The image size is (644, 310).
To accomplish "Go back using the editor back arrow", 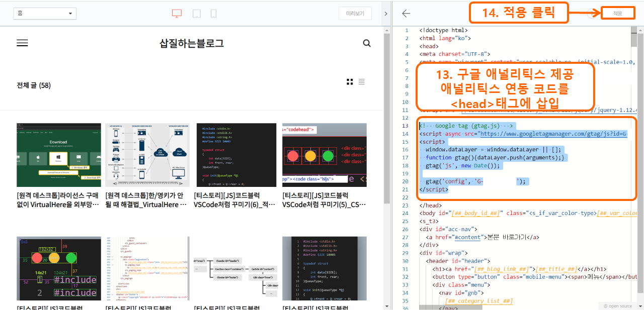I will pos(407,14).
